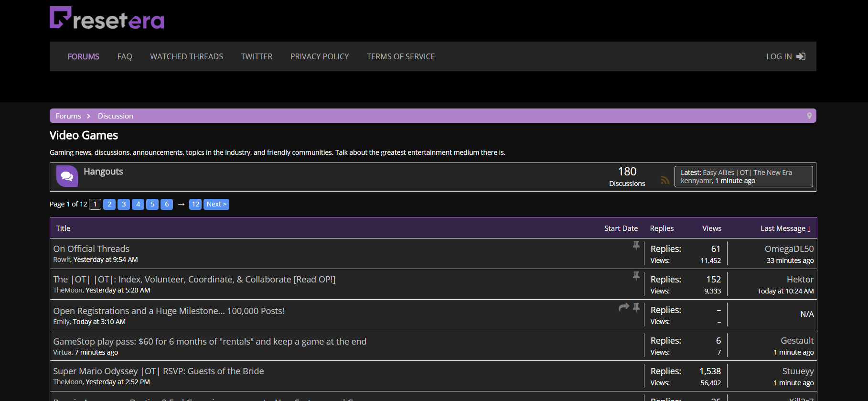The width and height of the screenshot is (868, 401).
Task: Click the redirect arrow icon on Open Registrations thread
Action: [x=624, y=307]
